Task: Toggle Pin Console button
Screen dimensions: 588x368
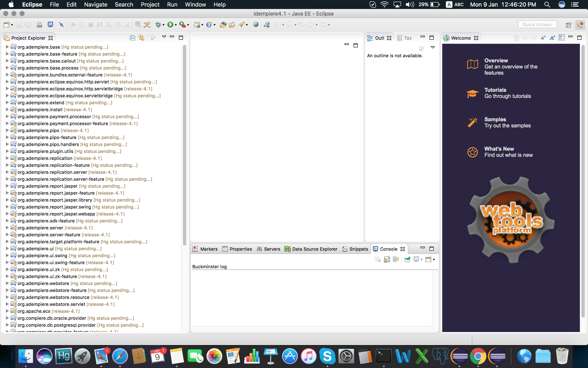Action: [408, 259]
